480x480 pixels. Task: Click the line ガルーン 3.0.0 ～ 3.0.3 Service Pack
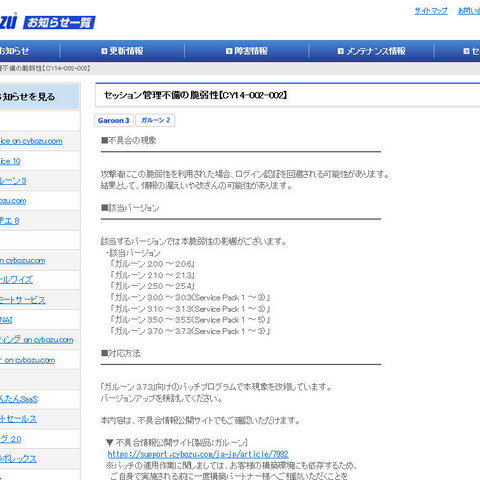click(x=190, y=298)
